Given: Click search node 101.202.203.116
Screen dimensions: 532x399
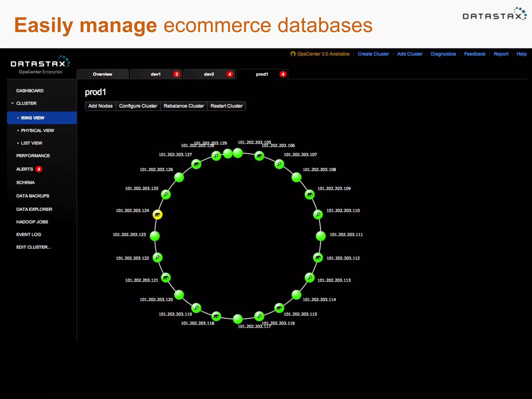Looking at the screenshot, I should tap(259, 316).
